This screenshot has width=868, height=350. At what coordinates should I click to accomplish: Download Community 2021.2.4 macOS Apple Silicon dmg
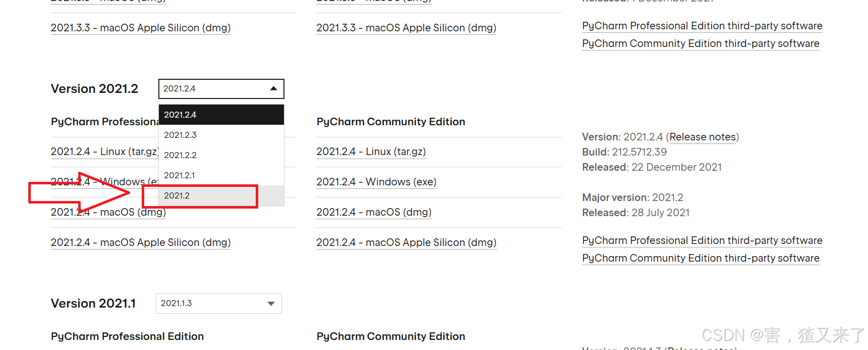coord(406,242)
